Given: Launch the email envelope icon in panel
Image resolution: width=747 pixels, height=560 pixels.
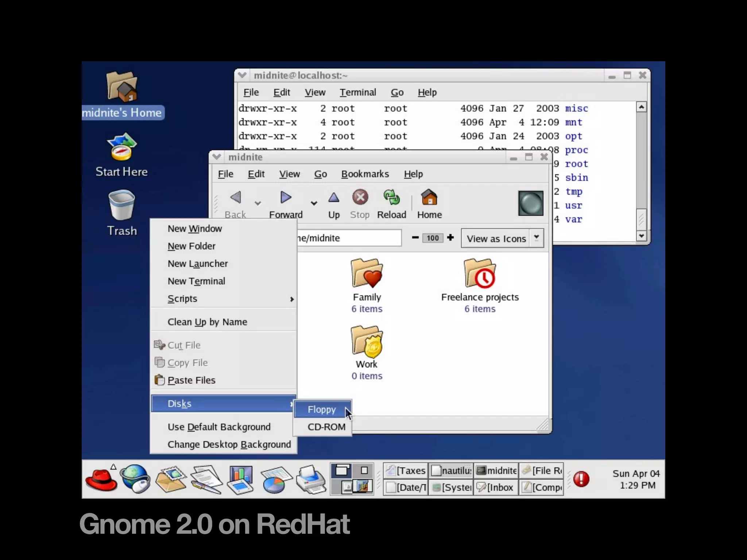Looking at the screenshot, I should pos(171,479).
